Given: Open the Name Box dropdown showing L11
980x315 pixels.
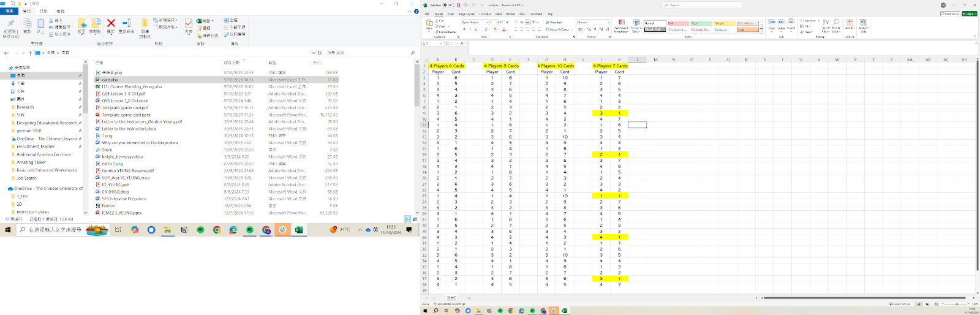Looking at the screenshot, I should pos(440,44).
